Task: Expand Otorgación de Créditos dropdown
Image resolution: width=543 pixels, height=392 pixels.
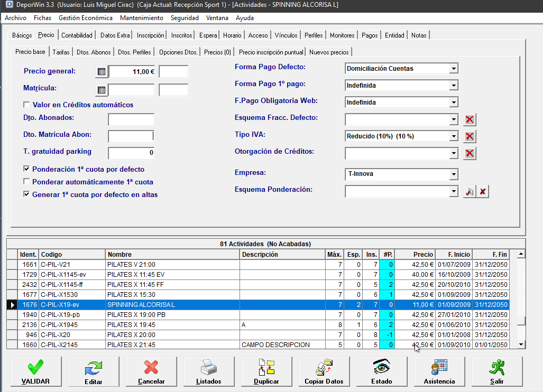Action: [x=454, y=153]
